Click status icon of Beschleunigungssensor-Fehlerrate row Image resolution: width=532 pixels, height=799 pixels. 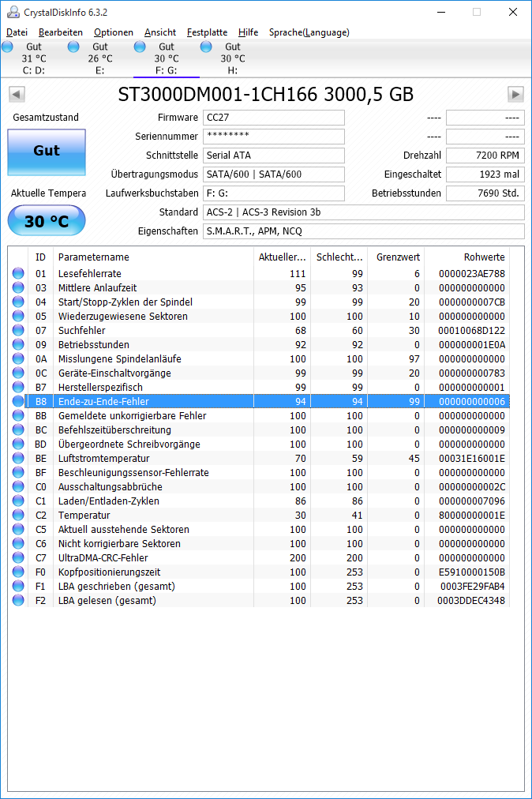click(x=18, y=472)
